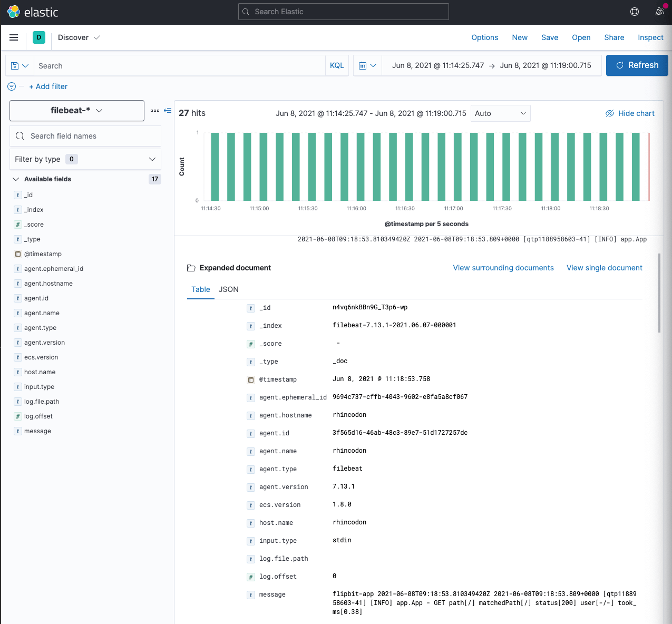
Task: Hide the histogram chart
Action: [630, 113]
